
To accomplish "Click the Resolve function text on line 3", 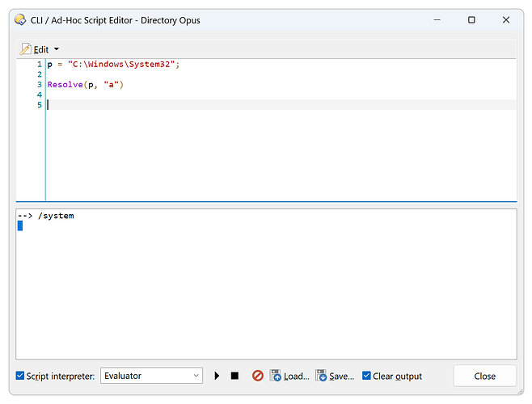I will click(65, 84).
